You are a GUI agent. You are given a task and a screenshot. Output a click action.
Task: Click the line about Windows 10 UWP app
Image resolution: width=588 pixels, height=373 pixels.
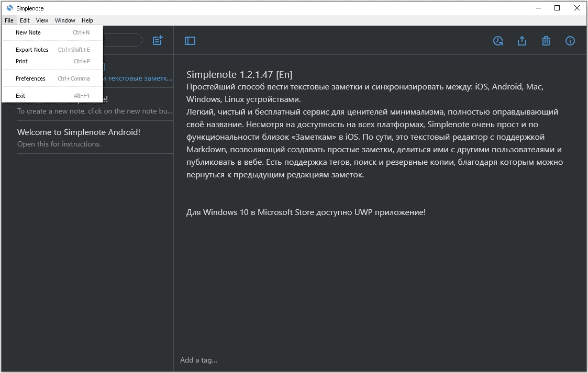pos(306,212)
